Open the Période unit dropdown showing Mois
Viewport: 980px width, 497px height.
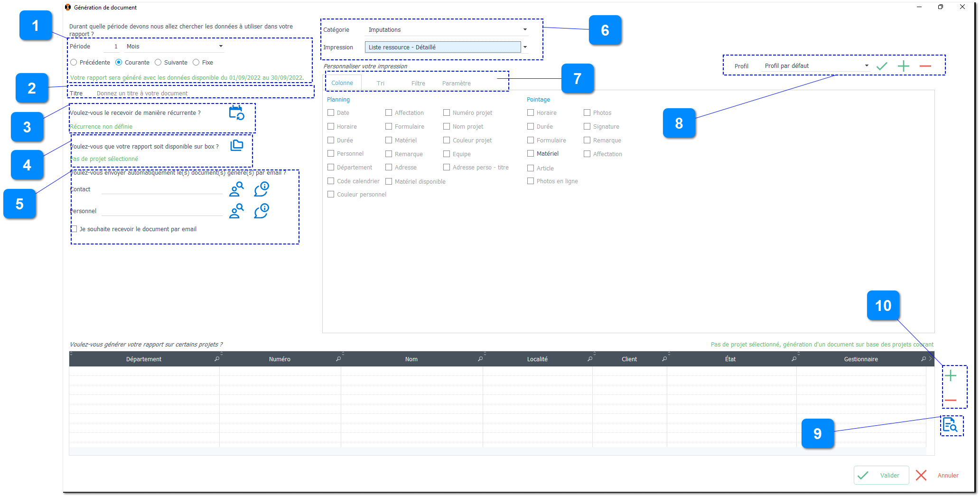pyautogui.click(x=221, y=47)
